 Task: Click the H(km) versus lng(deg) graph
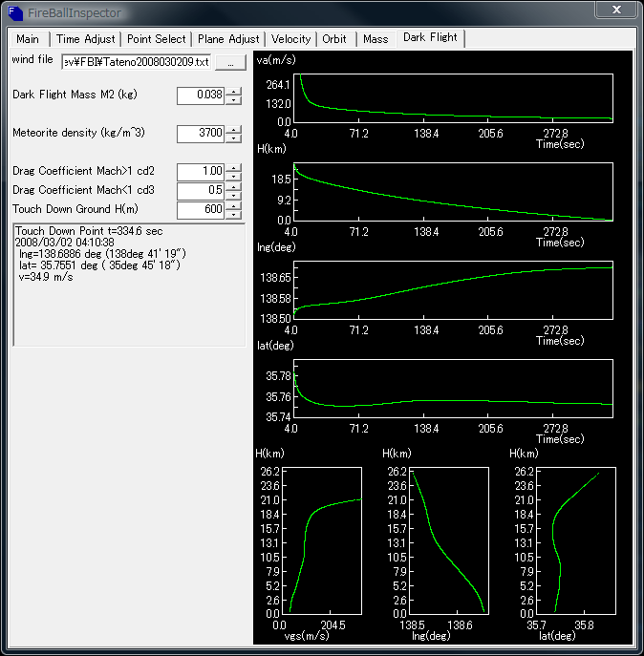pyautogui.click(x=449, y=541)
